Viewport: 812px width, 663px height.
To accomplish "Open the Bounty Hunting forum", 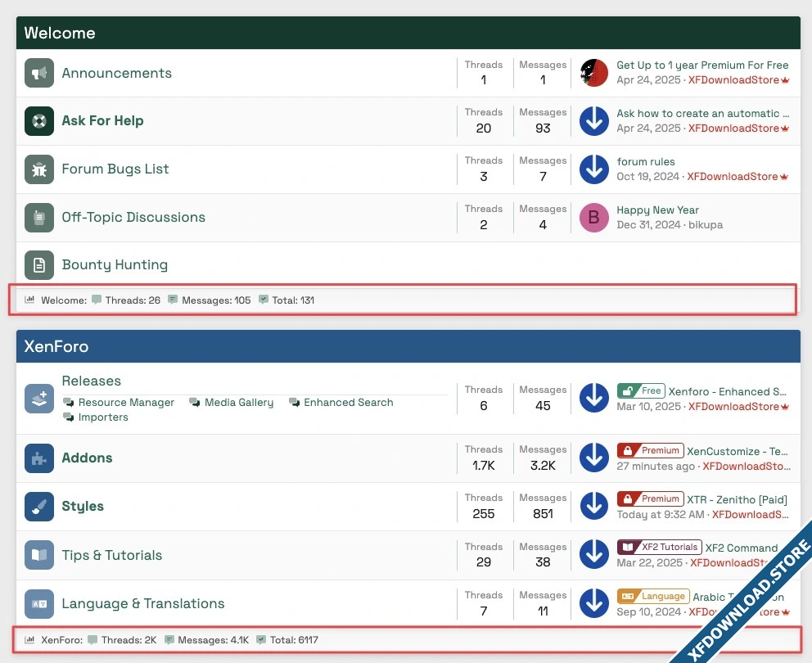I will click(115, 264).
